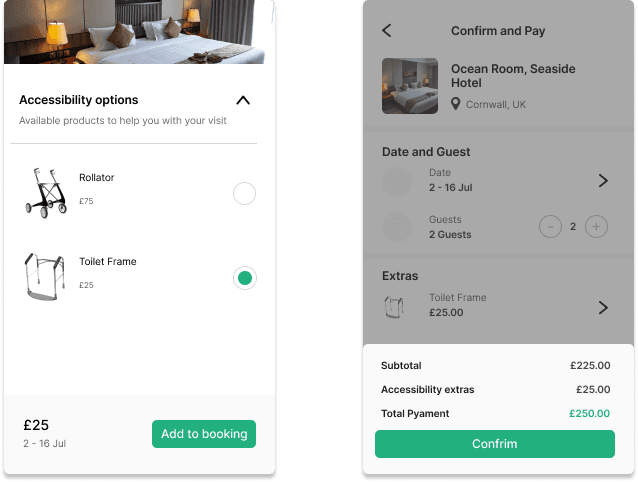This screenshot has height=482, width=638.
Task: Select the Rollator radio button
Action: click(x=244, y=194)
